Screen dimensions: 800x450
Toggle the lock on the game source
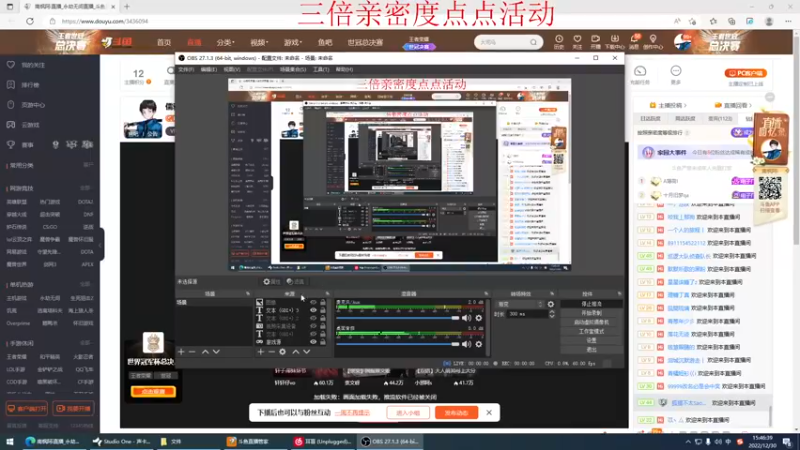coord(323,341)
